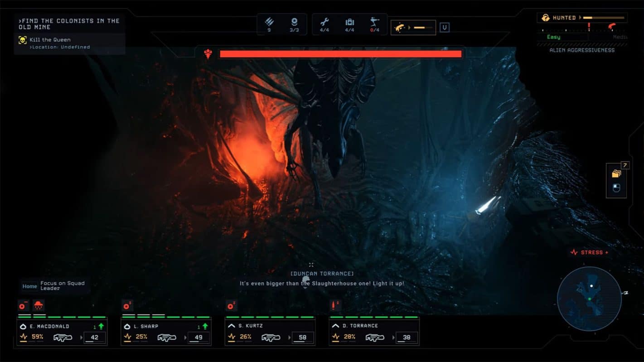Click the Hunted progress meter bar

pos(603,18)
